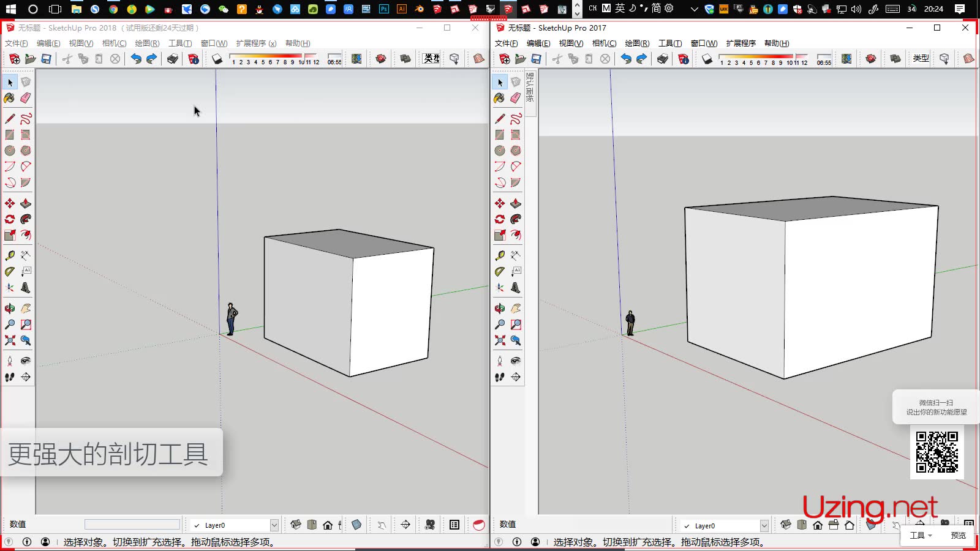
Task: Activate the Push/Pull tool
Action: [x=26, y=203]
